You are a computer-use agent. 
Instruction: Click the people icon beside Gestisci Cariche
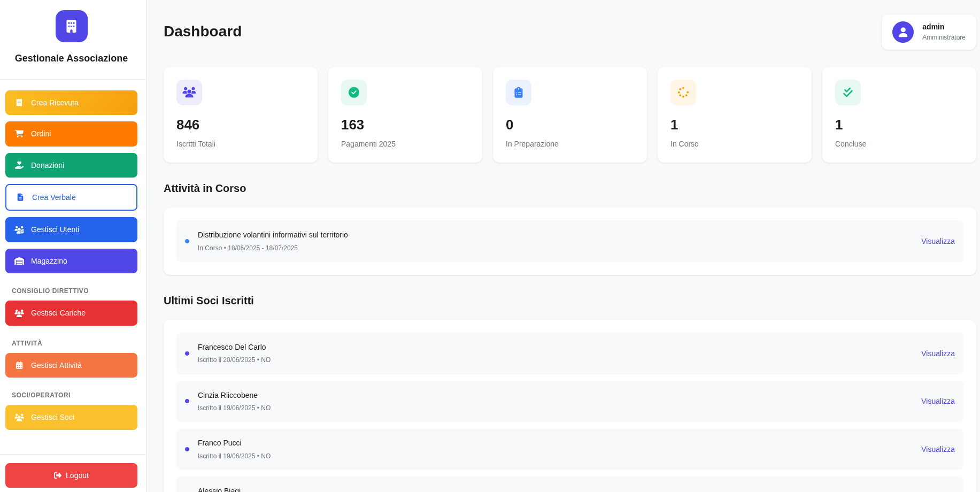pos(19,313)
